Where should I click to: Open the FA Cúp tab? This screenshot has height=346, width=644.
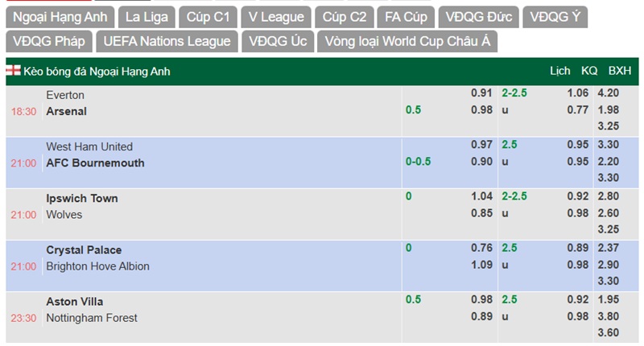[406, 17]
